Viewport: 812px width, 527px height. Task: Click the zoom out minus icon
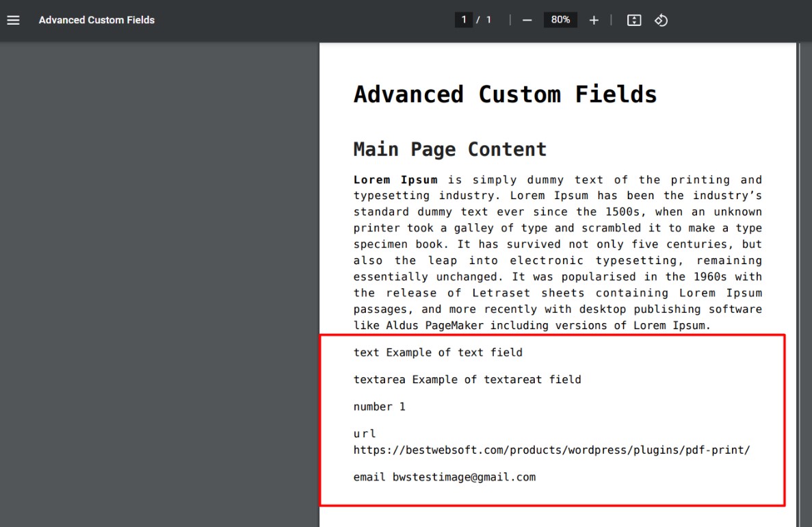tap(527, 20)
